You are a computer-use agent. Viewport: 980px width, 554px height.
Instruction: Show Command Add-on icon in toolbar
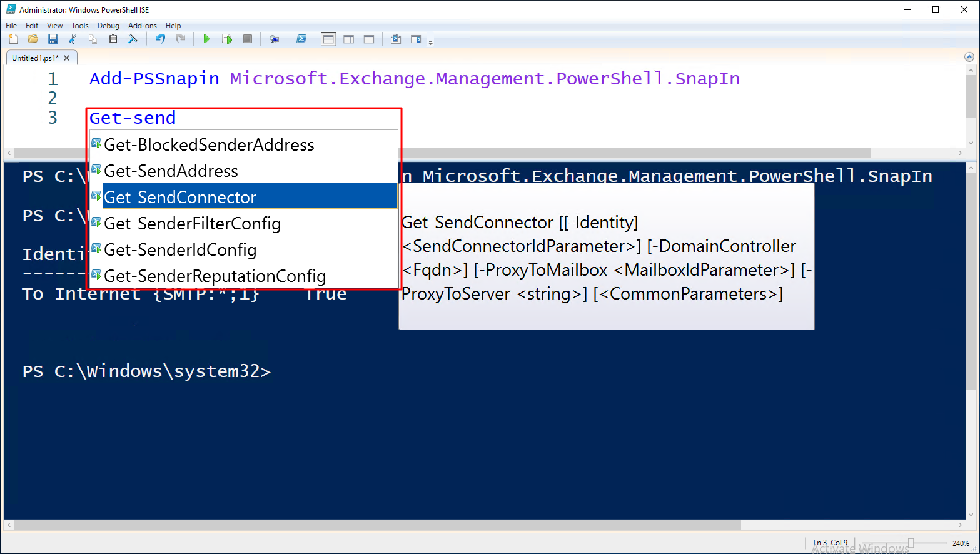coord(416,39)
